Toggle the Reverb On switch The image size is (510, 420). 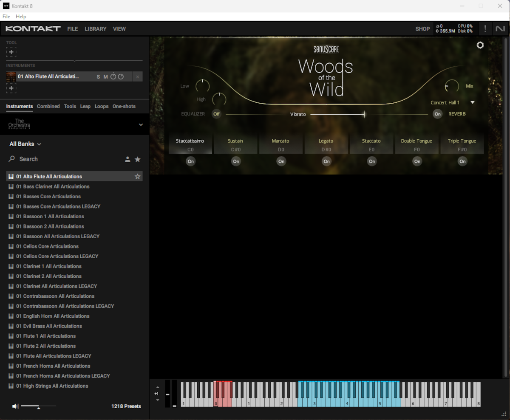[x=437, y=114]
